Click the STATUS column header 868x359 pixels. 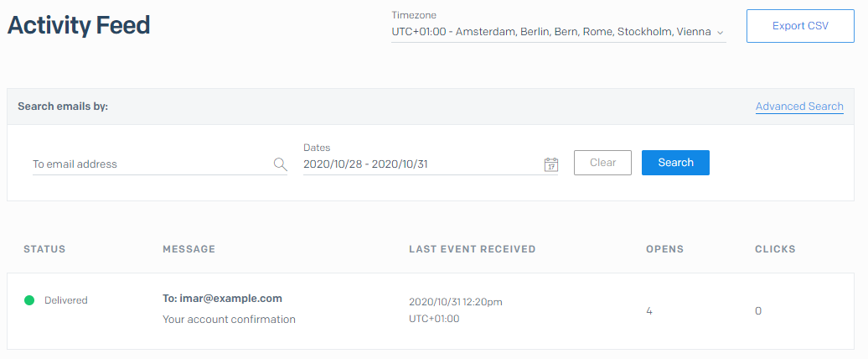pos(44,249)
